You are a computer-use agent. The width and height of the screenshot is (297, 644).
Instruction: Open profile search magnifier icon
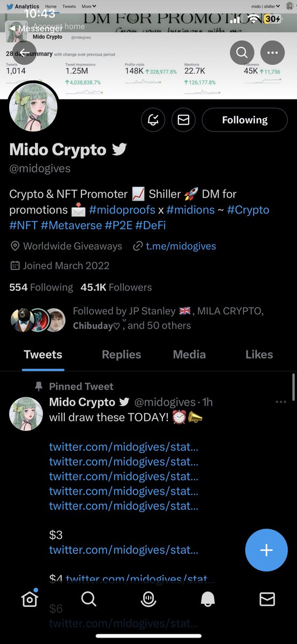pos(242,53)
